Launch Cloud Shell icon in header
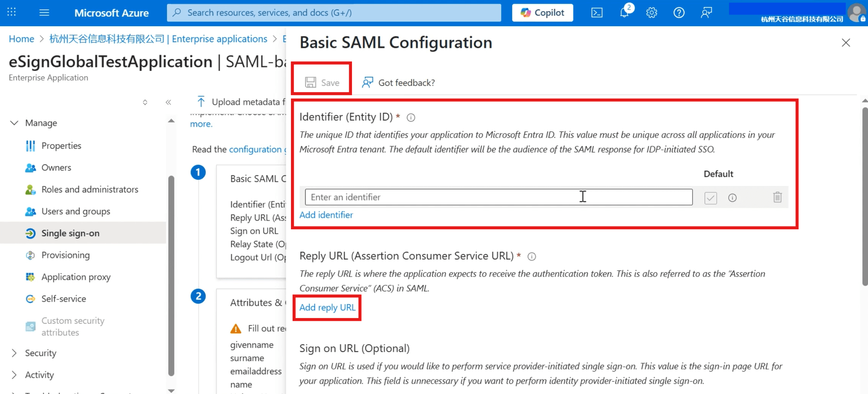 click(x=597, y=13)
